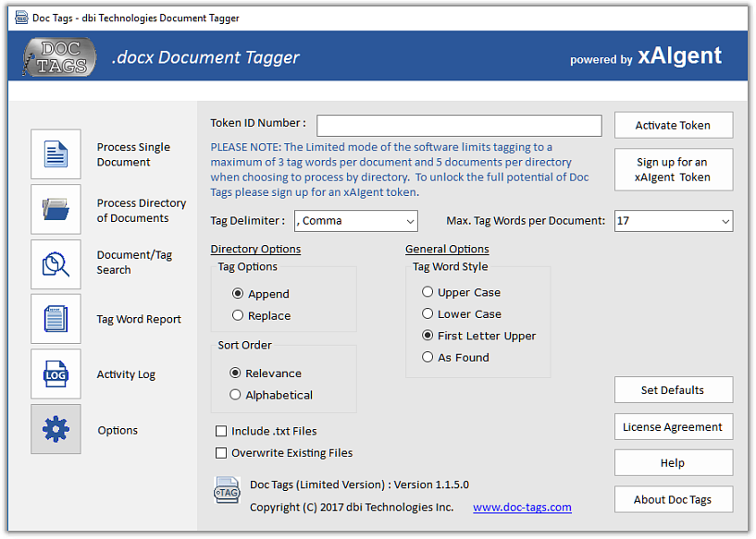This screenshot has height=539, width=756.
Task: Click the About Doc Tags button
Action: pos(674,499)
